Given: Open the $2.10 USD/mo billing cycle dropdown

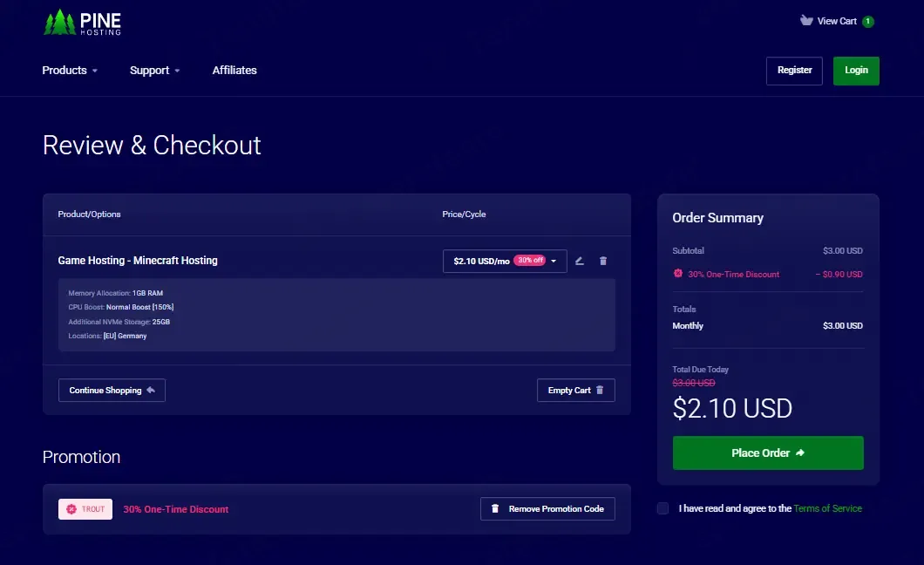Looking at the screenshot, I should tap(505, 261).
